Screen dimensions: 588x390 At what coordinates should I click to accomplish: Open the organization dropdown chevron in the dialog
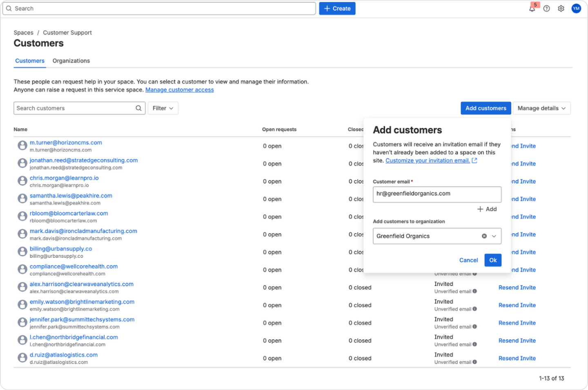point(493,236)
